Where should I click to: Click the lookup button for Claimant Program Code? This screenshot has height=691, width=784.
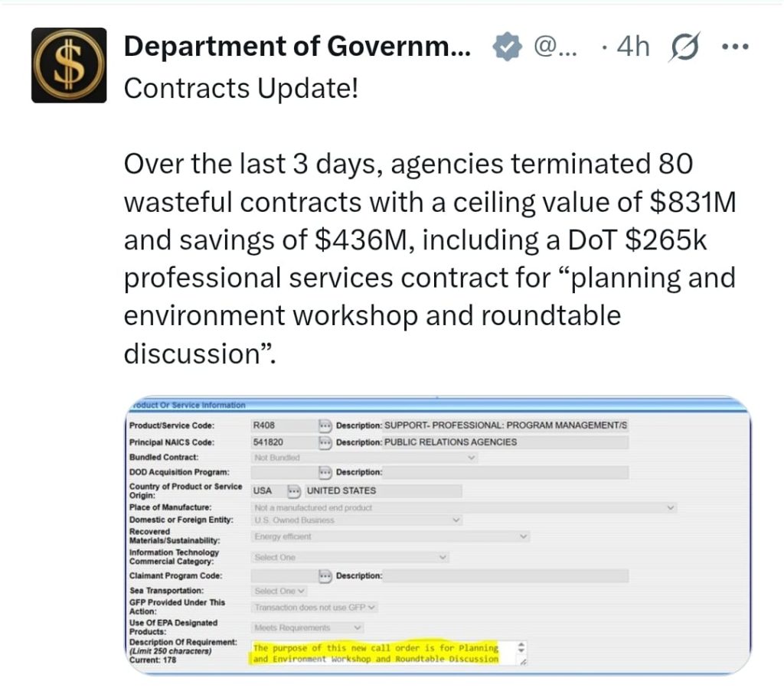[324, 575]
